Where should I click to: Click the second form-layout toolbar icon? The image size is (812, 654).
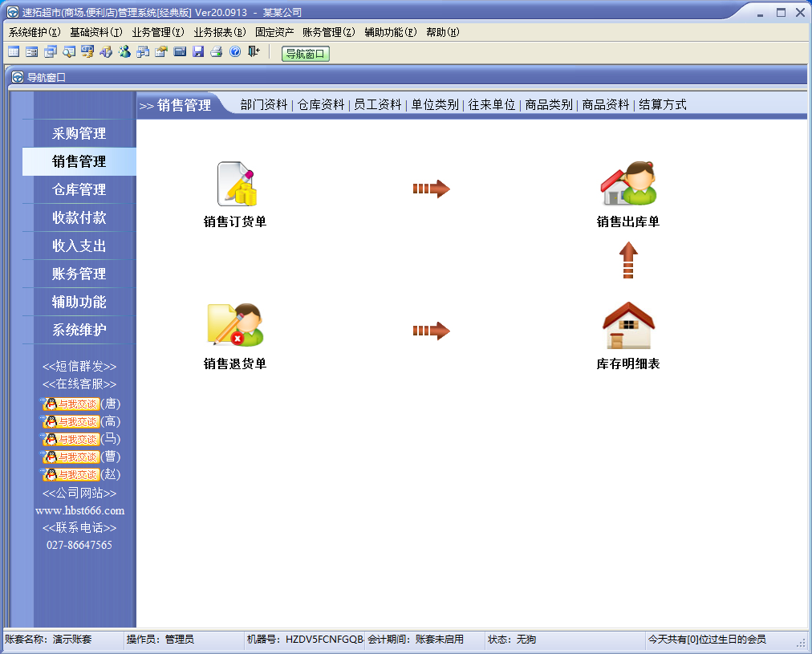pyautogui.click(x=31, y=52)
